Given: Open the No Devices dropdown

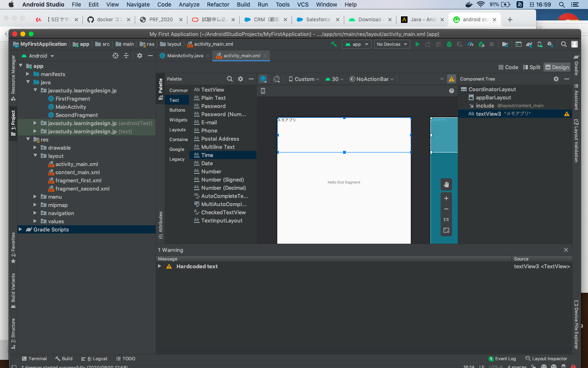Looking at the screenshot, I should tap(392, 44).
